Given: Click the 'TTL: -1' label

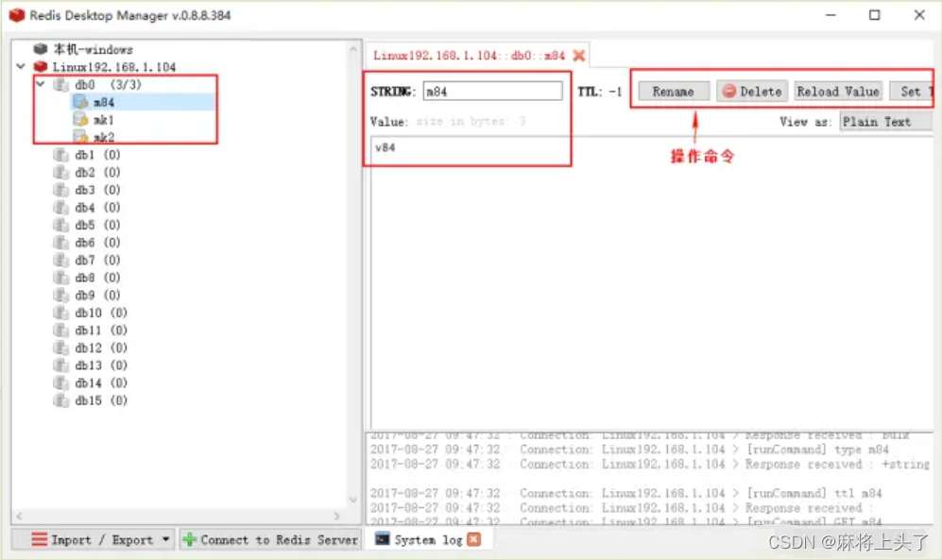Looking at the screenshot, I should [600, 92].
